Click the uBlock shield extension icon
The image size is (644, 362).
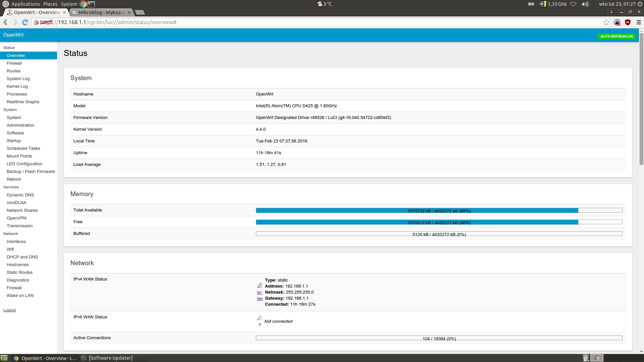(628, 22)
